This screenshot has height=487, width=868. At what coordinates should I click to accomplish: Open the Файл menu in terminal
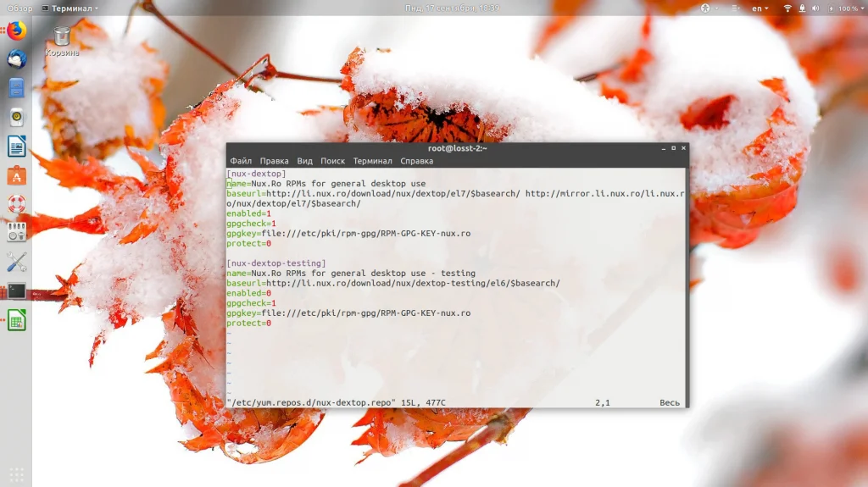[241, 161]
